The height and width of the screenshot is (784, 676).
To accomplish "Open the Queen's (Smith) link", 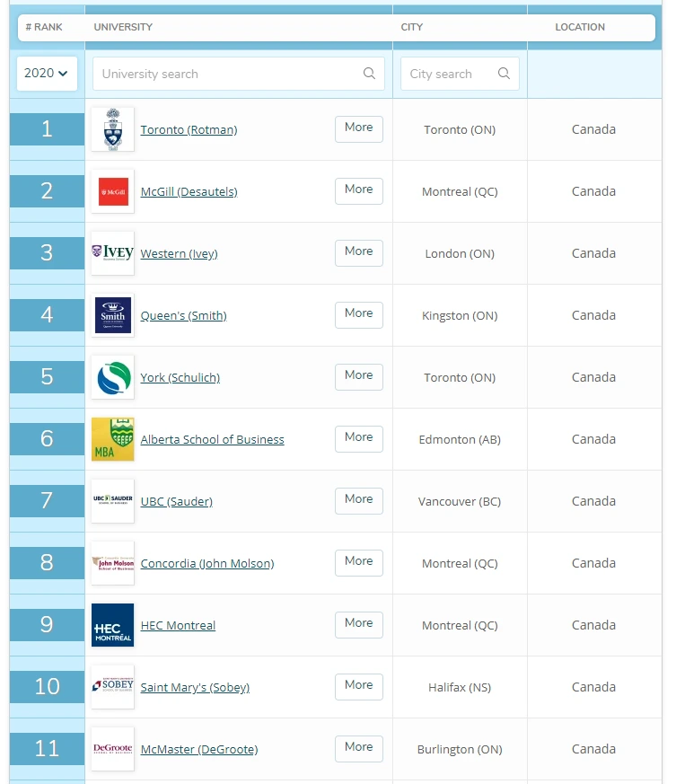I will point(183,315).
